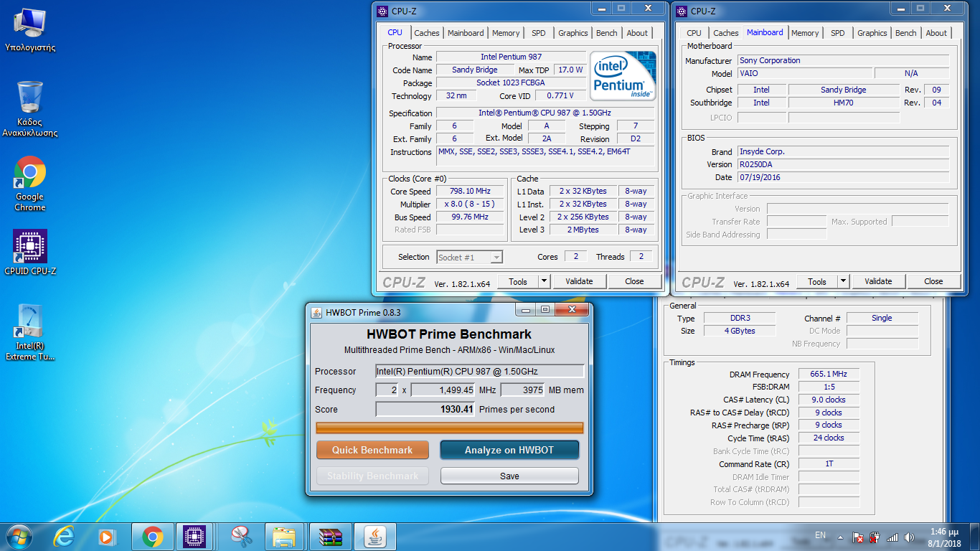Click the Java icon in HWBOT Prime title bar
This screenshot has width=980, height=551.
coord(316,311)
